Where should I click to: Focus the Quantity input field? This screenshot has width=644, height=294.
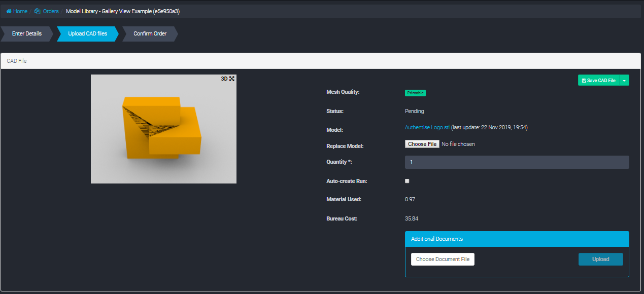tap(517, 162)
